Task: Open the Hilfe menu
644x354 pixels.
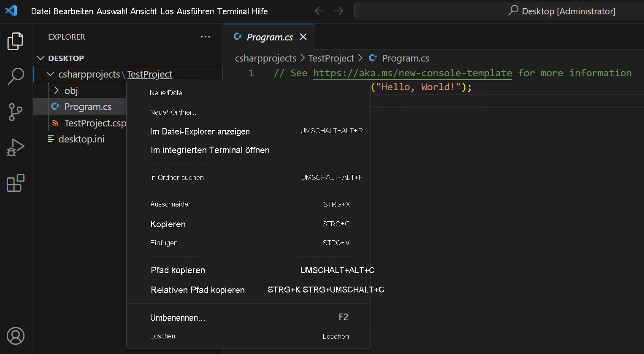Action: coord(260,11)
